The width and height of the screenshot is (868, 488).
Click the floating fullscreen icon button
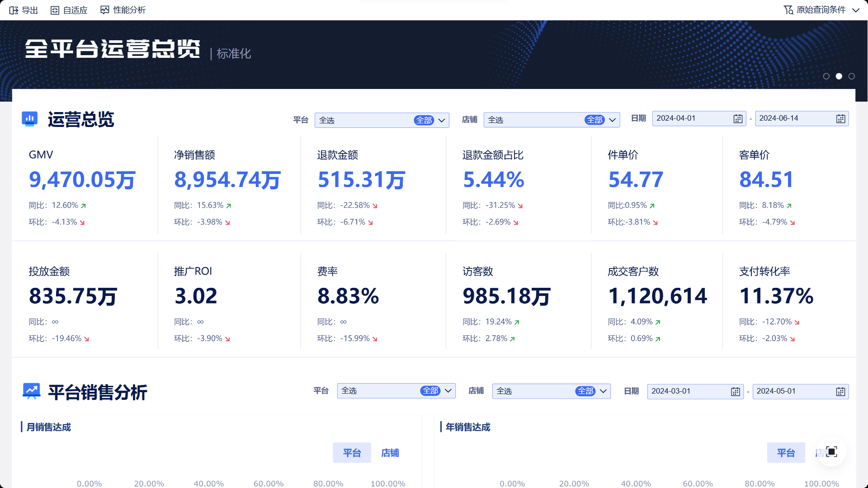click(x=831, y=451)
